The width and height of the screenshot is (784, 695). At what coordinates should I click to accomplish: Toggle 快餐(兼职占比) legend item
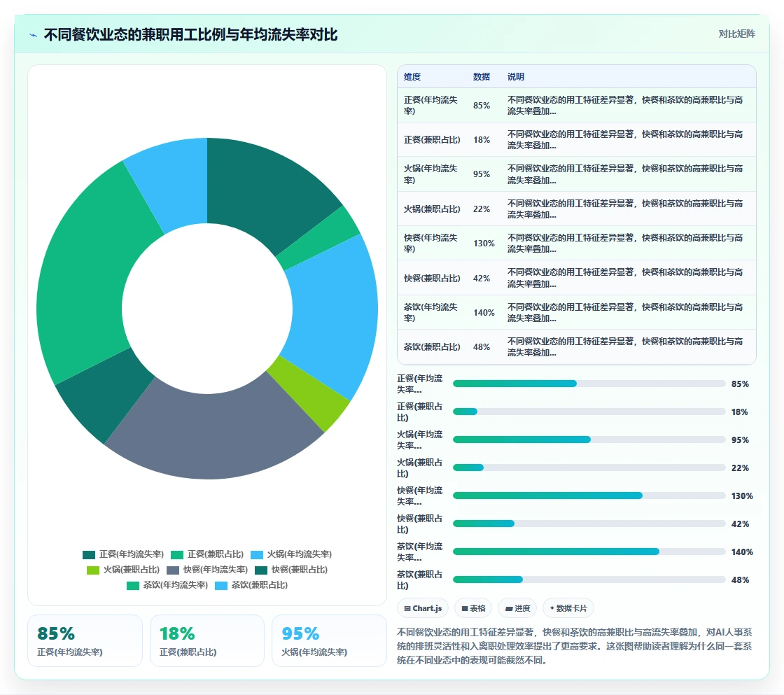point(291,570)
